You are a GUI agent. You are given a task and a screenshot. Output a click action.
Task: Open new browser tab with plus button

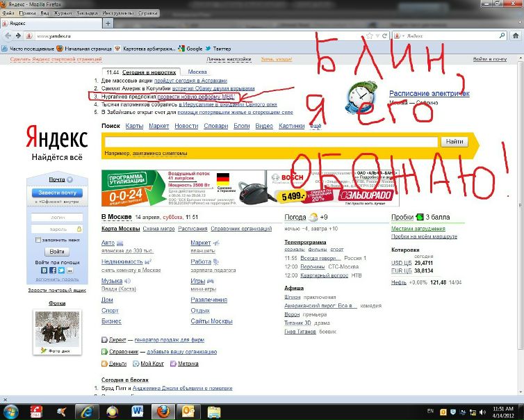click(108, 23)
